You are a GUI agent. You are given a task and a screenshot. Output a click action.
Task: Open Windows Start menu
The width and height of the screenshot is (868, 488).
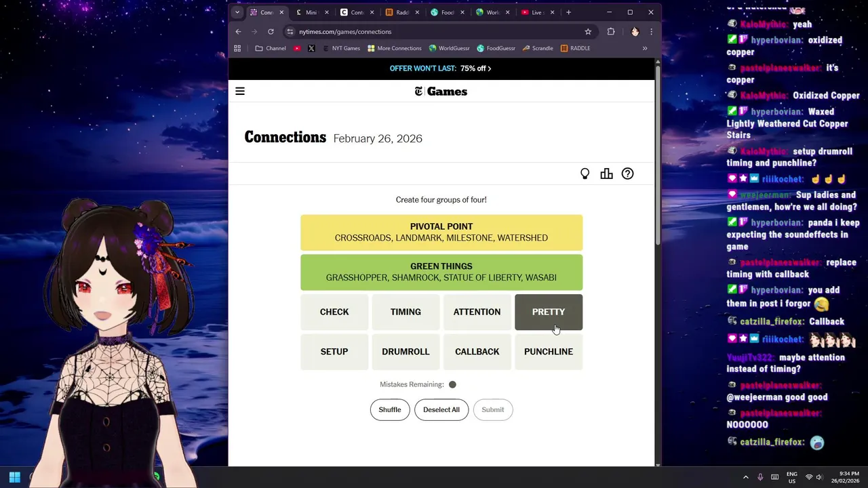14,477
